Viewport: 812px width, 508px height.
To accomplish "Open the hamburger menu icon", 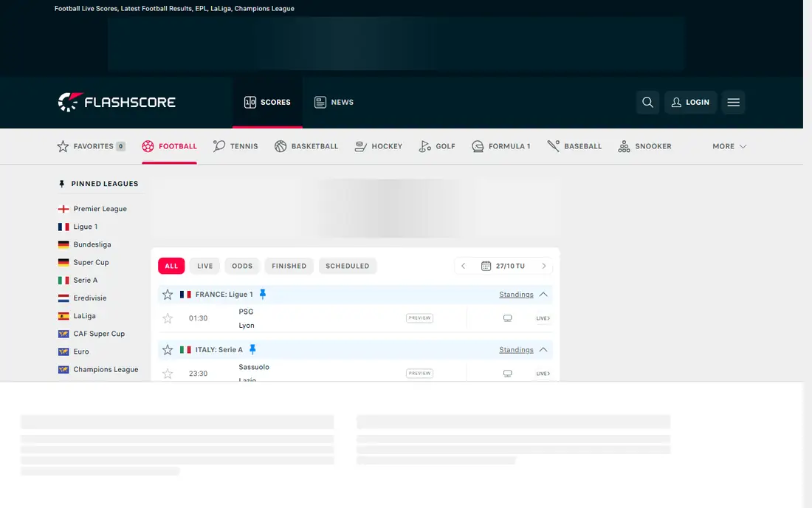I will click(x=733, y=102).
